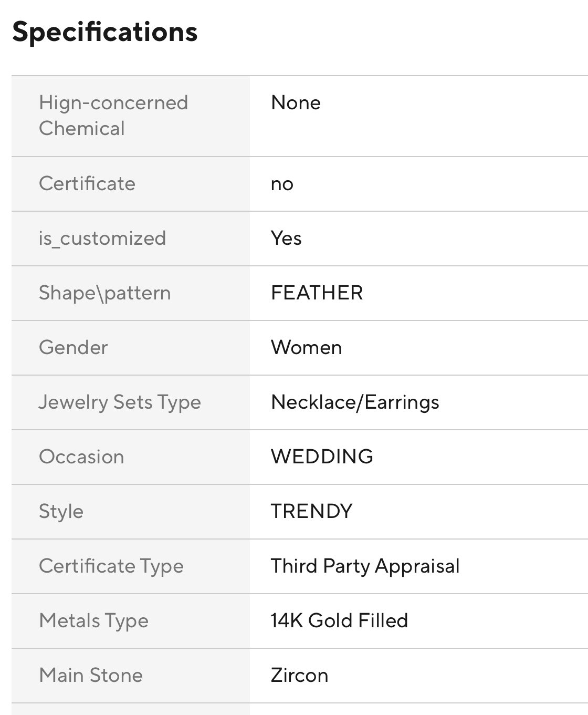This screenshot has height=715, width=588.
Task: Select the Zircon main stone value
Action: click(x=299, y=676)
